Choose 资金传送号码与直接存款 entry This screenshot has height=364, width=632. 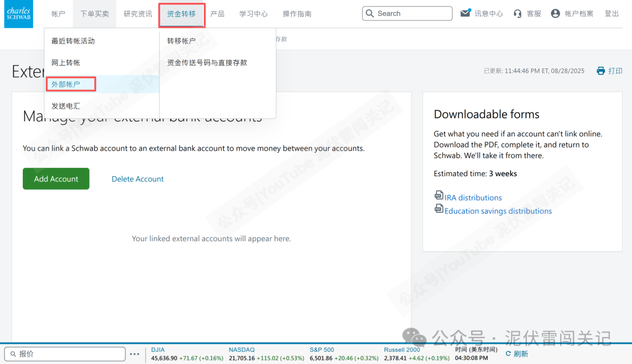[207, 63]
